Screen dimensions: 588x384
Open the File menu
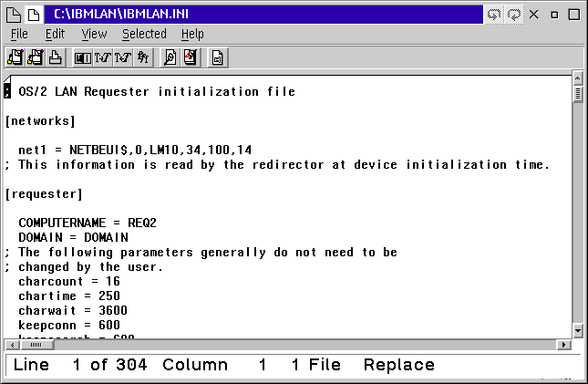(x=19, y=34)
